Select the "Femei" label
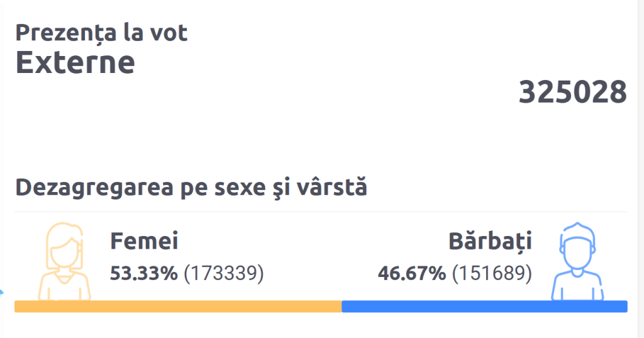Viewport: 644px width, 338px height. (x=144, y=241)
